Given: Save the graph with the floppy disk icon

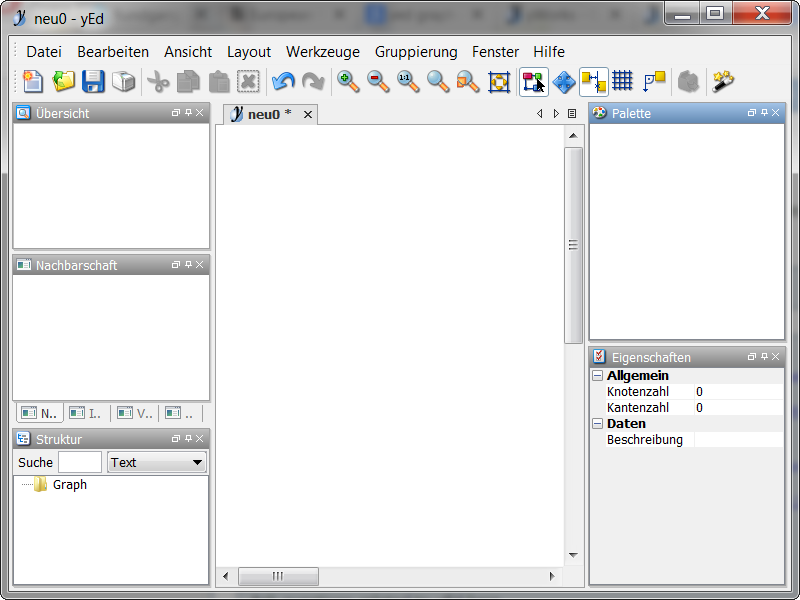Looking at the screenshot, I should [93, 82].
